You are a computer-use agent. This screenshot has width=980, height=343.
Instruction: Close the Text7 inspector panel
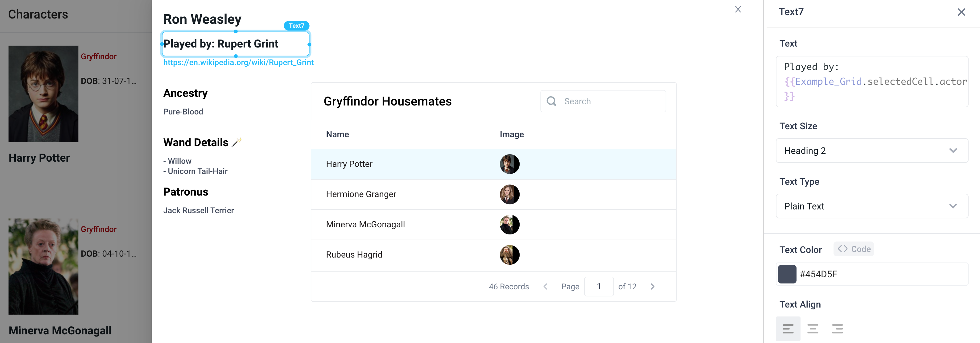click(962, 12)
